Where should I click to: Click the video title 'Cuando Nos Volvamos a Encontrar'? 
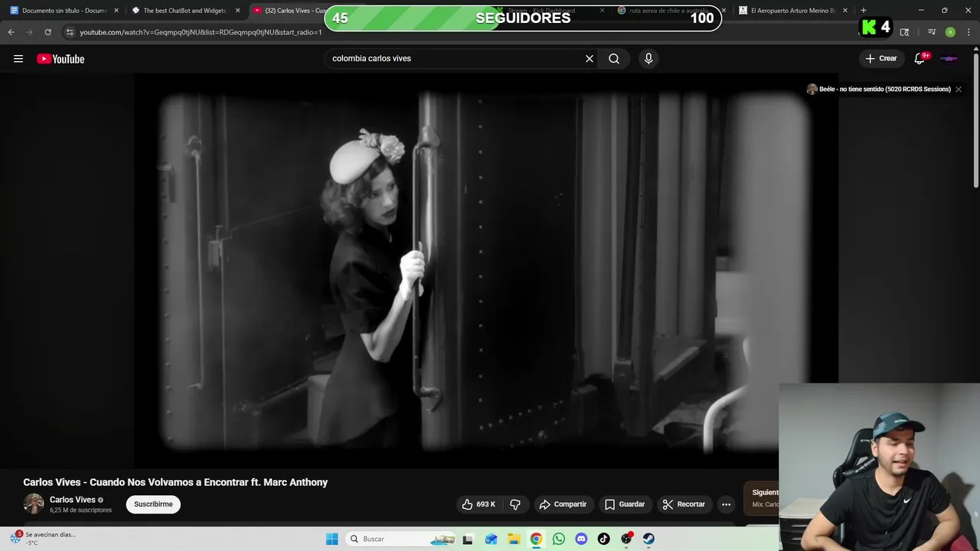175,482
